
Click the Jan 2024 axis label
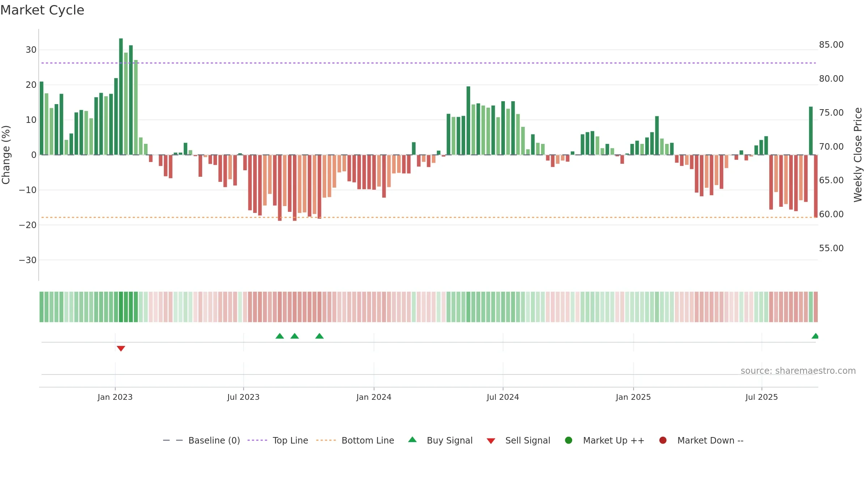[x=374, y=397]
